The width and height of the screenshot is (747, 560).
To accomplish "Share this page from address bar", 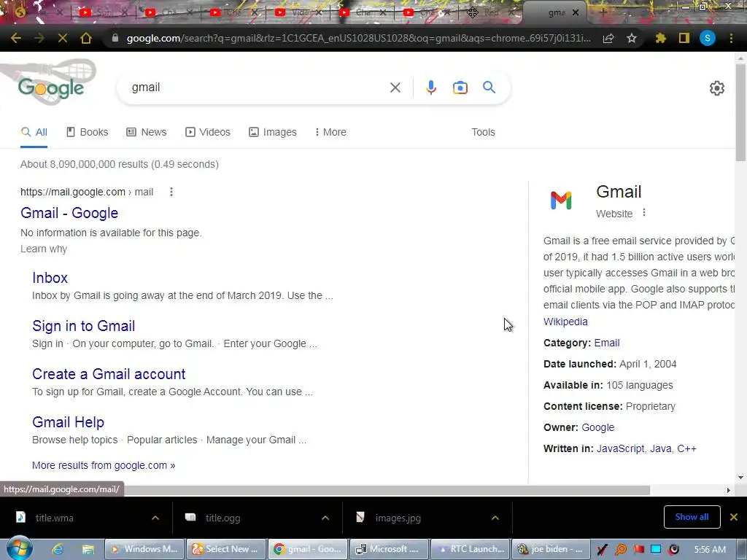I will (608, 38).
